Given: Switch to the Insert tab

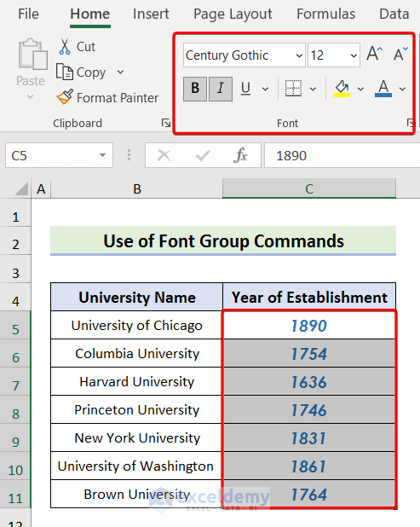Looking at the screenshot, I should point(151,14).
